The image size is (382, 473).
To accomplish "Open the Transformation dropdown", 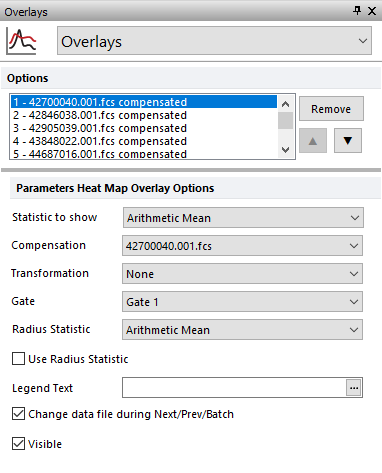I will [x=242, y=274].
